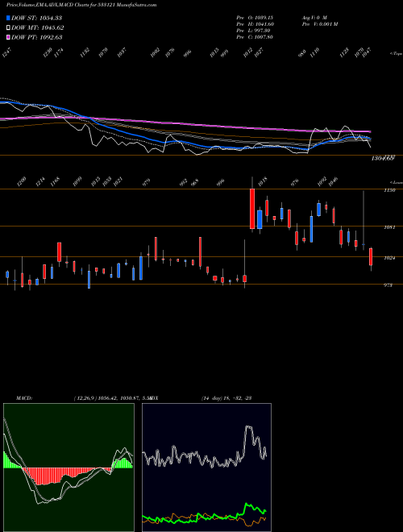This screenshot has width=403, height=532.
Task: Click the Avg V: 0 M label
Action: click(314, 17)
